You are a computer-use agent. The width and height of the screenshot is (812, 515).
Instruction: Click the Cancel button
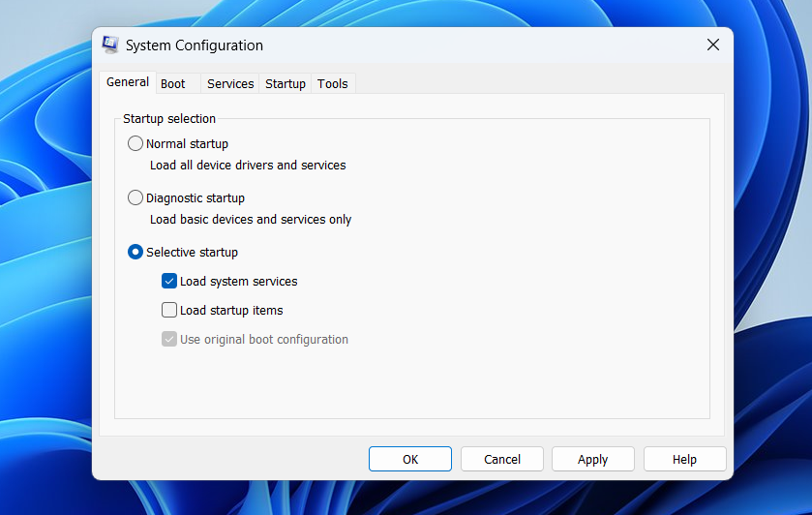click(501, 459)
